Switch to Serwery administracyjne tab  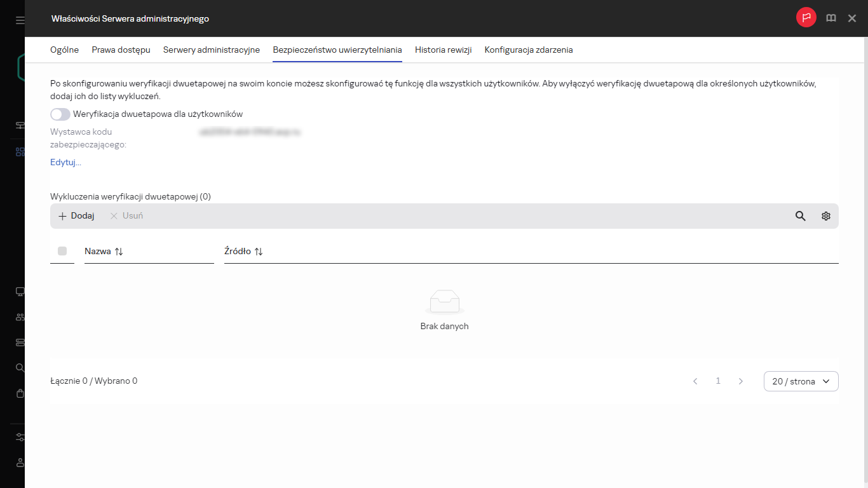(x=211, y=50)
